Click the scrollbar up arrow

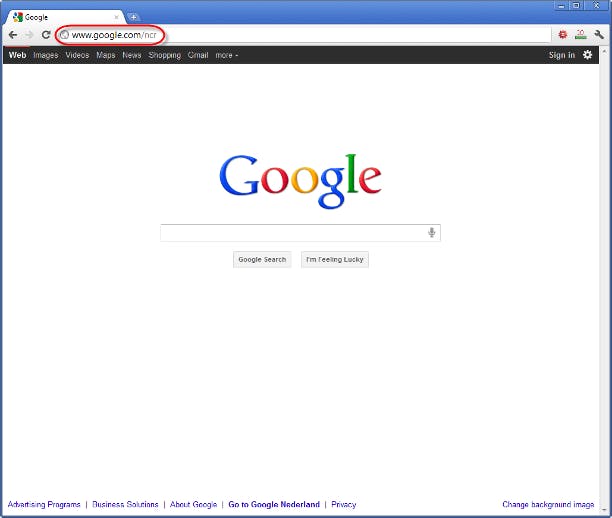pos(605,51)
